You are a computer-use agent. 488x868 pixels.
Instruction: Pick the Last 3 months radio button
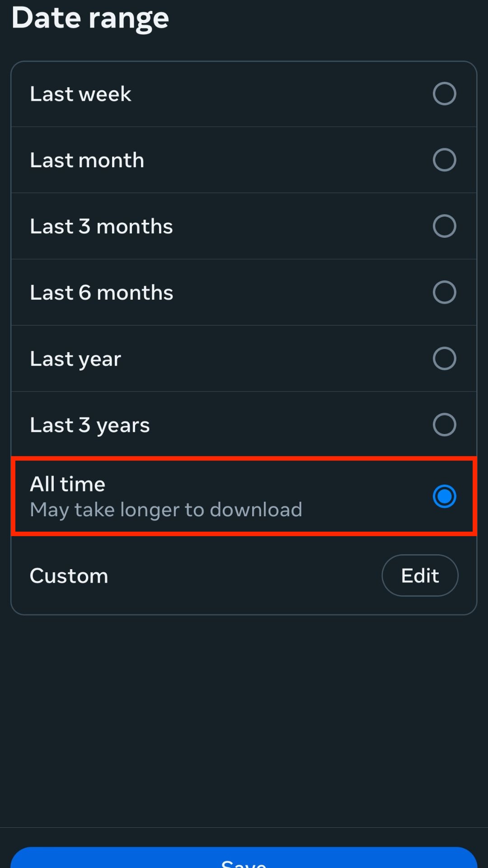pos(444,226)
